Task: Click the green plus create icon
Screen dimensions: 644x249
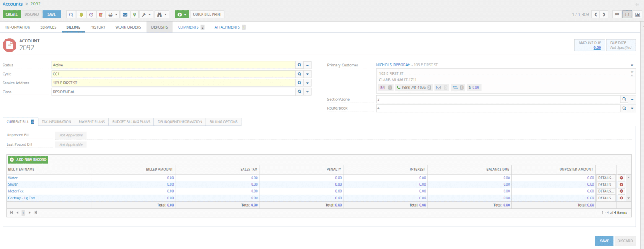Action: click(180, 14)
